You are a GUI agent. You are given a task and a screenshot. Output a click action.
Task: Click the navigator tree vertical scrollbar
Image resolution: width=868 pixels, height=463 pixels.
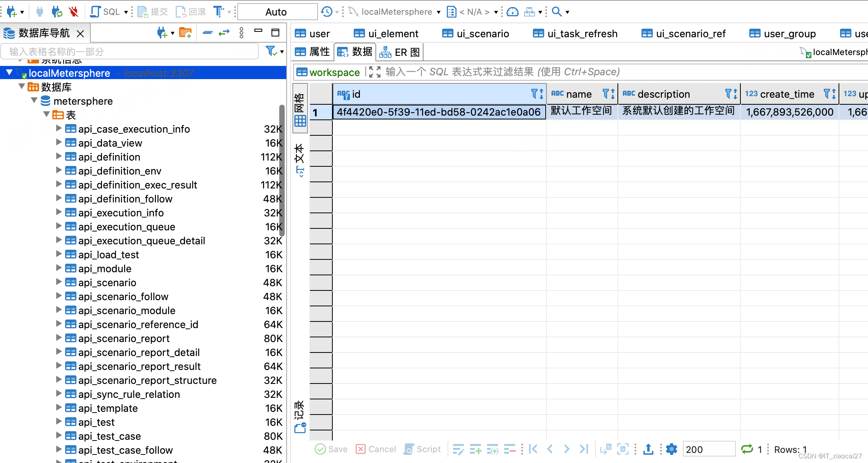point(282,171)
